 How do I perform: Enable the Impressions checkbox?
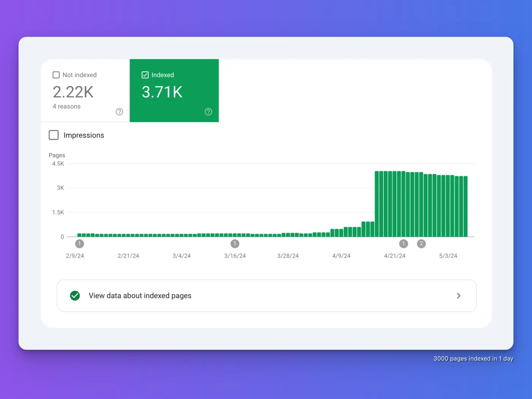click(x=54, y=135)
